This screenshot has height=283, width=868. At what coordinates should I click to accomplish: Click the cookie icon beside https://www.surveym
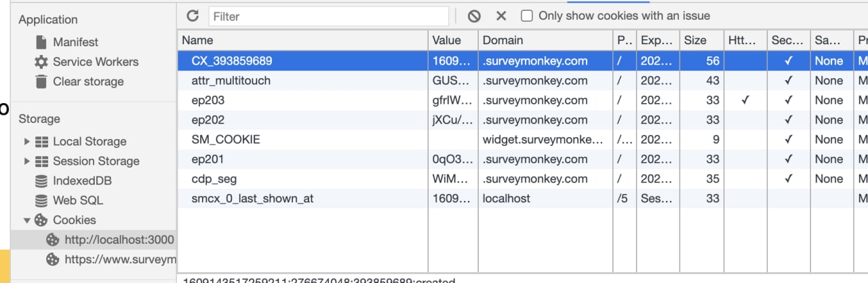click(53, 259)
